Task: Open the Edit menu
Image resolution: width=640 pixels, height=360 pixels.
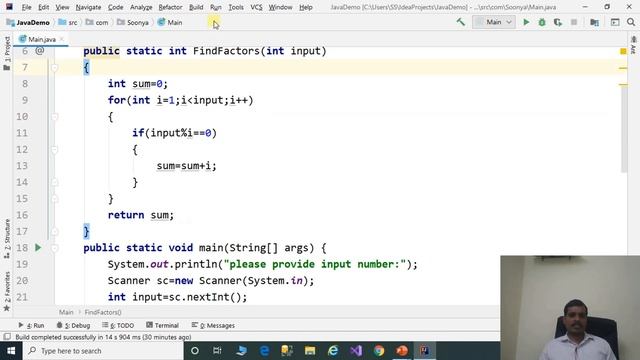Action: pyautogui.click(x=43, y=7)
